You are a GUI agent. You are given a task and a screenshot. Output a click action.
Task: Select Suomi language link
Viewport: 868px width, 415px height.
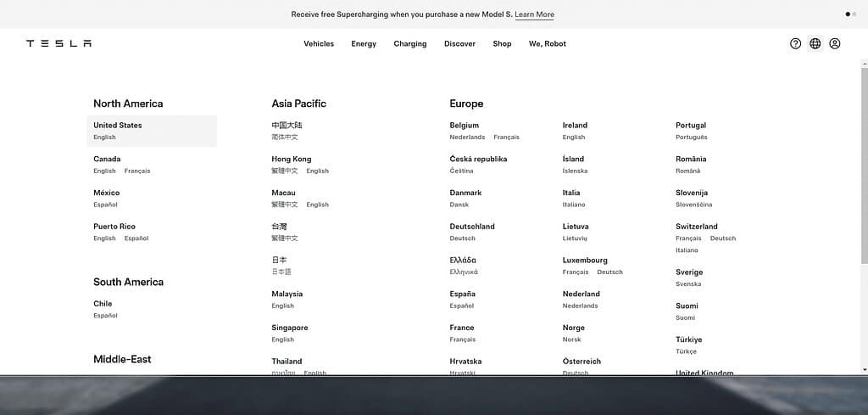(685, 318)
